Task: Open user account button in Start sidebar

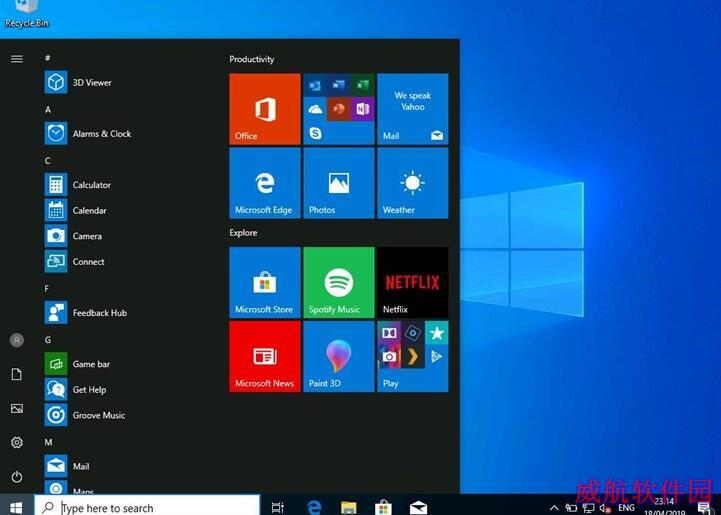Action: tap(17, 340)
